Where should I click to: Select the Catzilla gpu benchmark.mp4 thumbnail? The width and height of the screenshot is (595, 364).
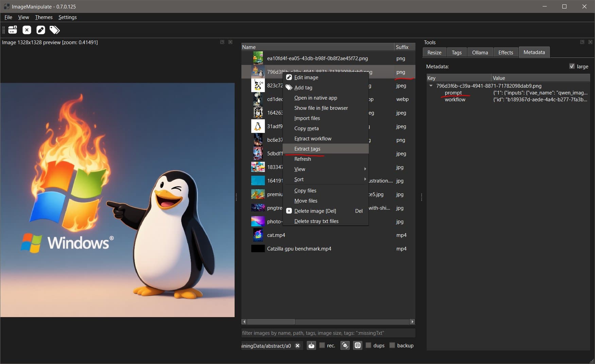(258, 248)
